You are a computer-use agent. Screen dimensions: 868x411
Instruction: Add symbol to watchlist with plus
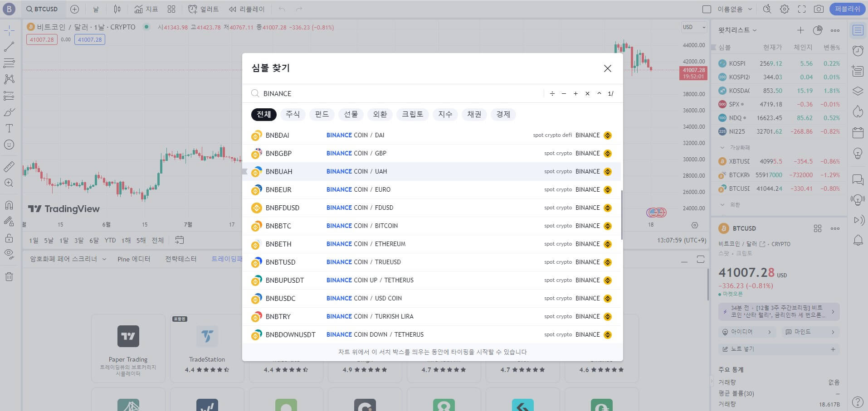[800, 30]
